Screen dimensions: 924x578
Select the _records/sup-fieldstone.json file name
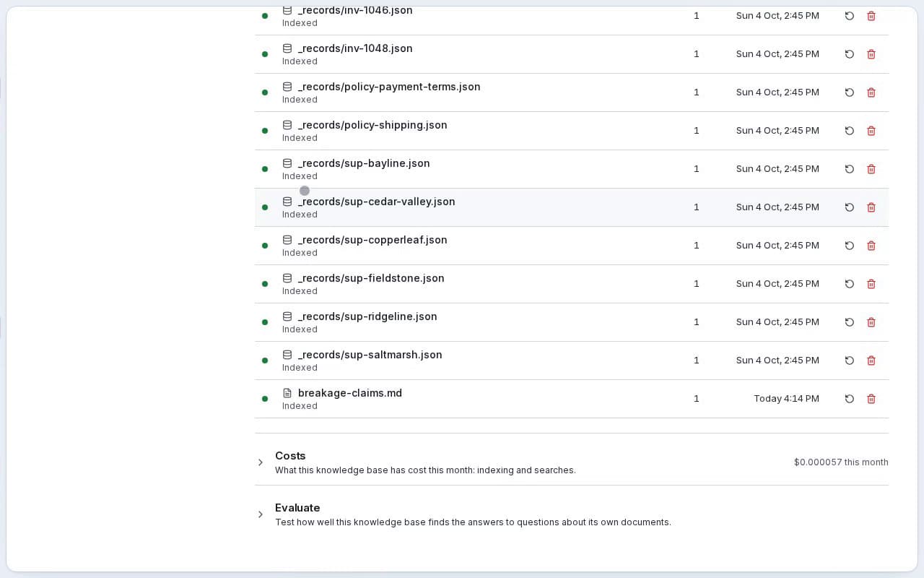[371, 278]
